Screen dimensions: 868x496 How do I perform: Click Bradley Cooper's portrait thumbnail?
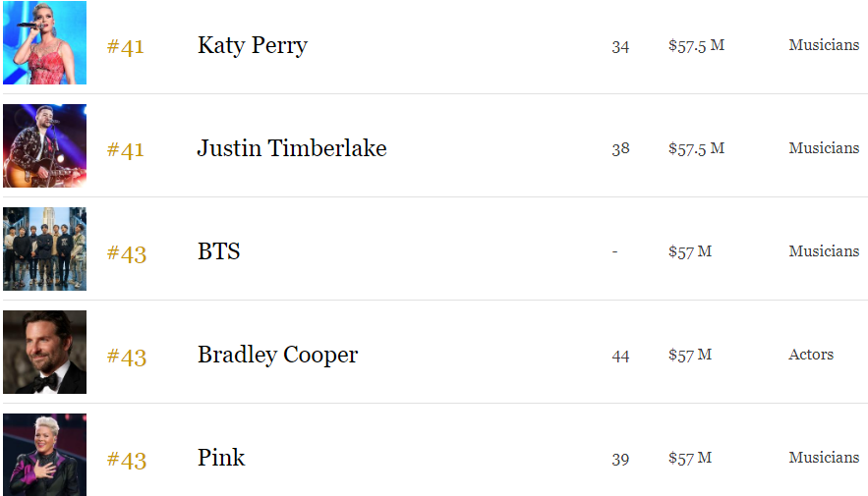pyautogui.click(x=44, y=353)
